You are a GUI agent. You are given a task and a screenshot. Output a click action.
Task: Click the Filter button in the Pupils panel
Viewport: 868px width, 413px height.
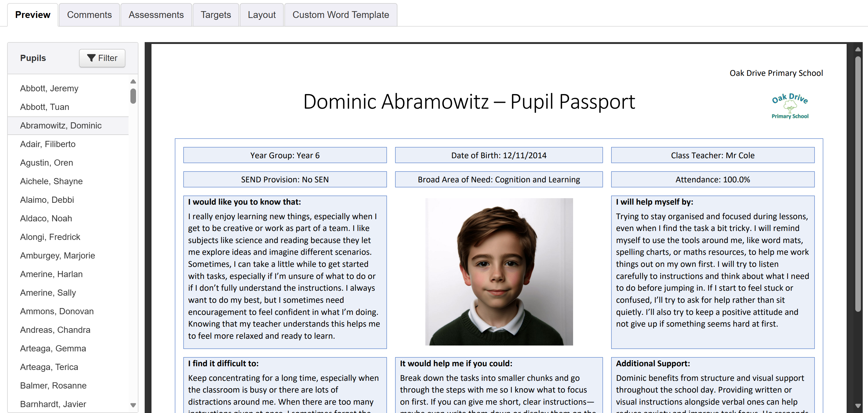[102, 58]
